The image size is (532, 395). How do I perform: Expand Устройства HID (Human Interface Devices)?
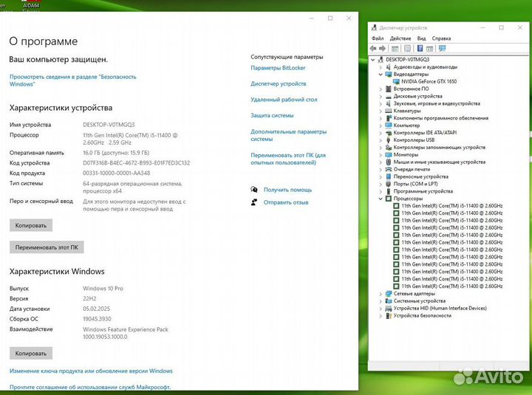click(x=381, y=309)
